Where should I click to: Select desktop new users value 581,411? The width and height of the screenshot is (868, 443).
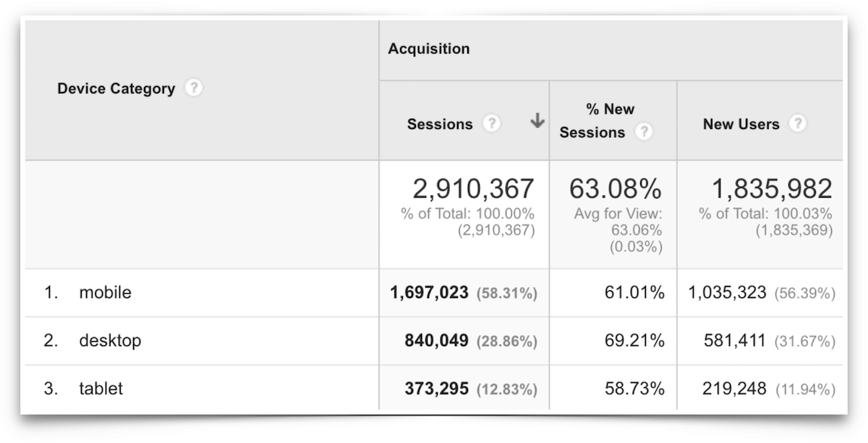(x=734, y=340)
